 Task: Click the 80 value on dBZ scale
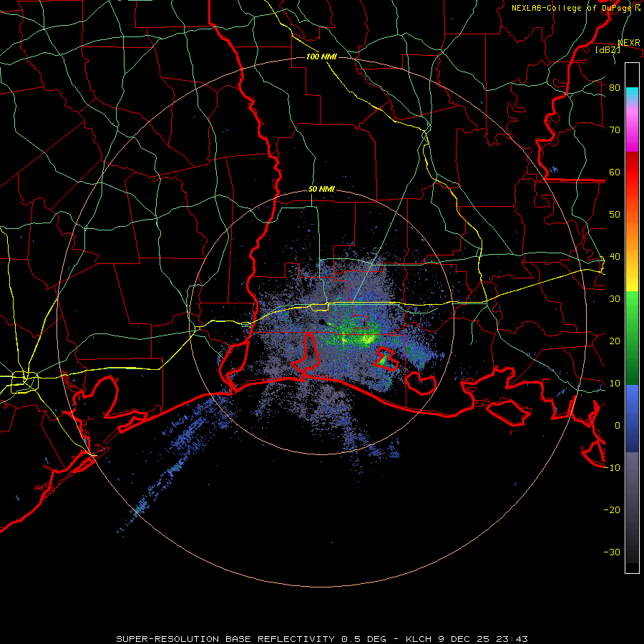point(615,88)
